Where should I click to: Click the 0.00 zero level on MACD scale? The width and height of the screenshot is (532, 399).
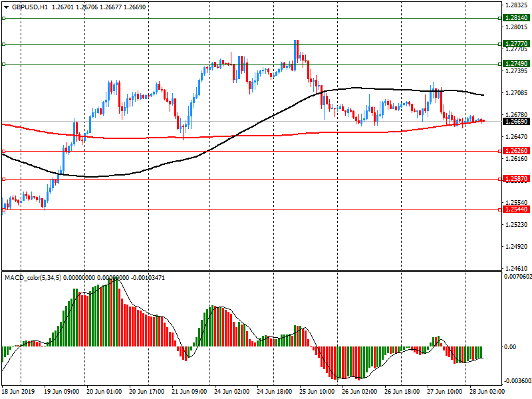[510, 346]
